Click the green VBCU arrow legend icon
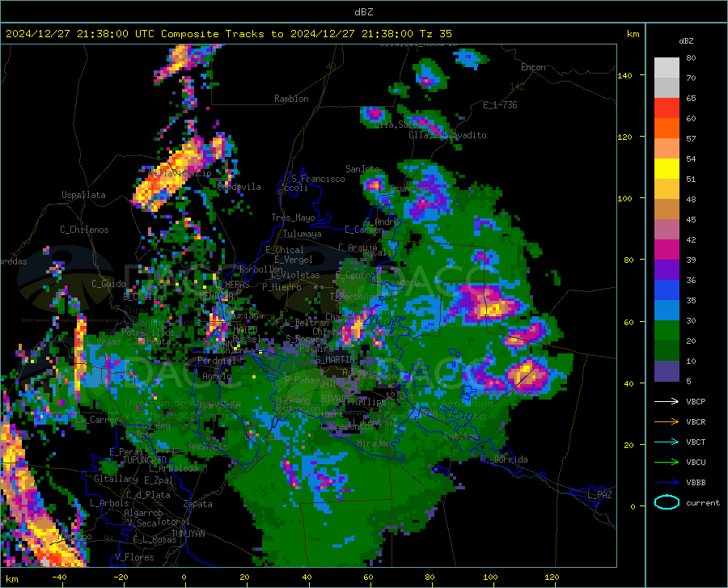This screenshot has width=728, height=588. (667, 463)
